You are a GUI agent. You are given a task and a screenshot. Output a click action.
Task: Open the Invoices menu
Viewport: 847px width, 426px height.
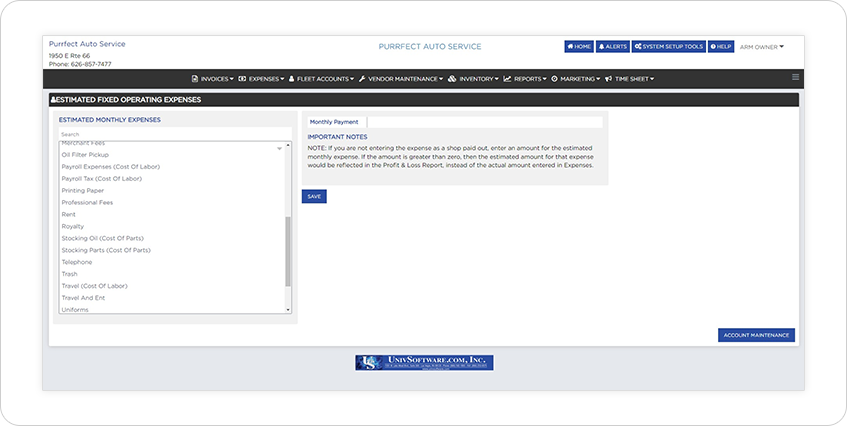212,79
